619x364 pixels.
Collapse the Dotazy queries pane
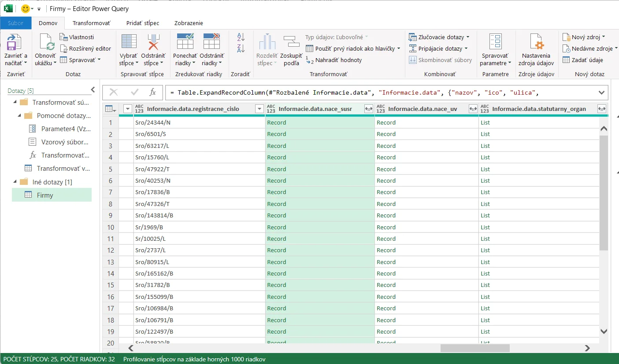pyautogui.click(x=93, y=90)
